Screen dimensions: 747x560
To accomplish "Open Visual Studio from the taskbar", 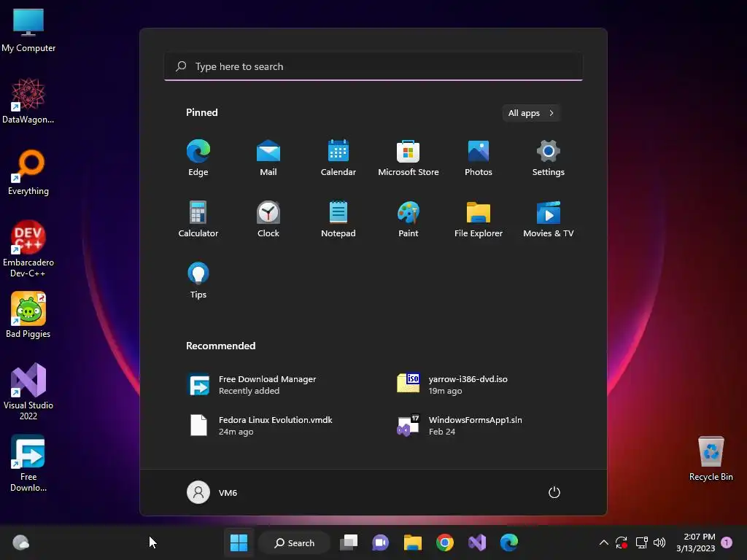I will click(x=477, y=542).
